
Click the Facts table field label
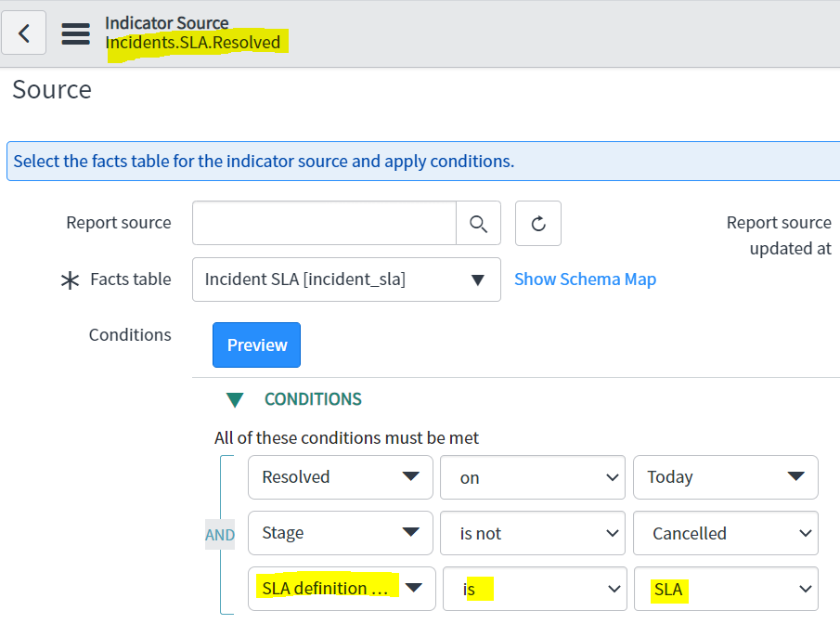pyautogui.click(x=131, y=279)
